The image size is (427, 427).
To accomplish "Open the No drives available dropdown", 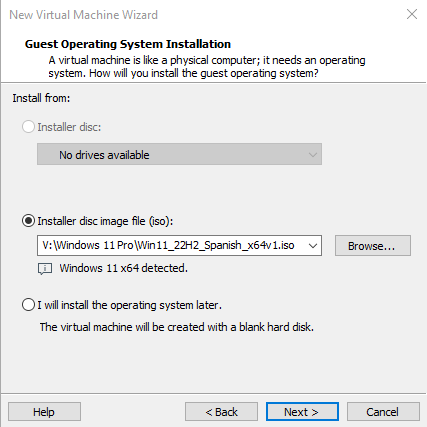I will 179,154.
